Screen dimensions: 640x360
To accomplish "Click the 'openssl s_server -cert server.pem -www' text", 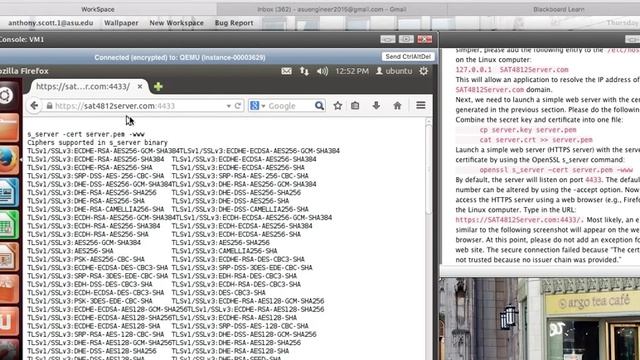I will coord(556,170).
